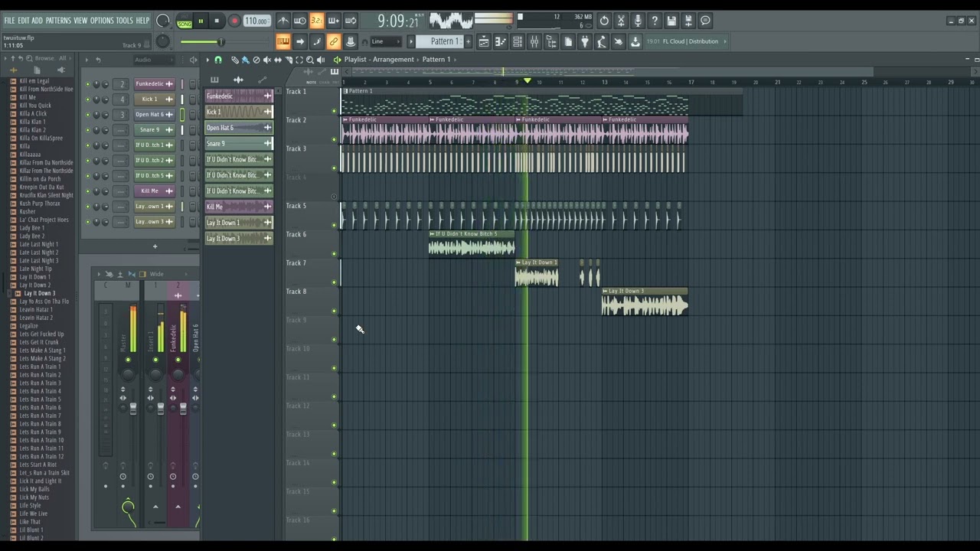Open the Piano roll view icon
The width and height of the screenshot is (980, 551).
tap(501, 41)
